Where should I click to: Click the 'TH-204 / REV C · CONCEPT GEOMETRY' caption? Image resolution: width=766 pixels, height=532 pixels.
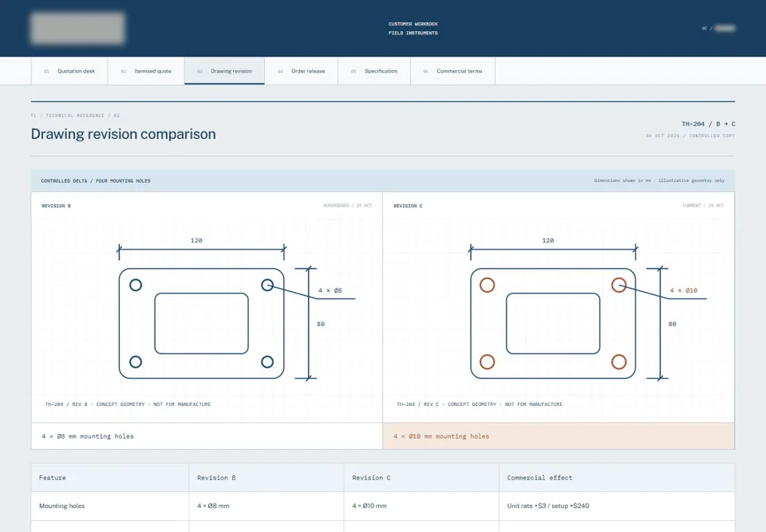480,404
